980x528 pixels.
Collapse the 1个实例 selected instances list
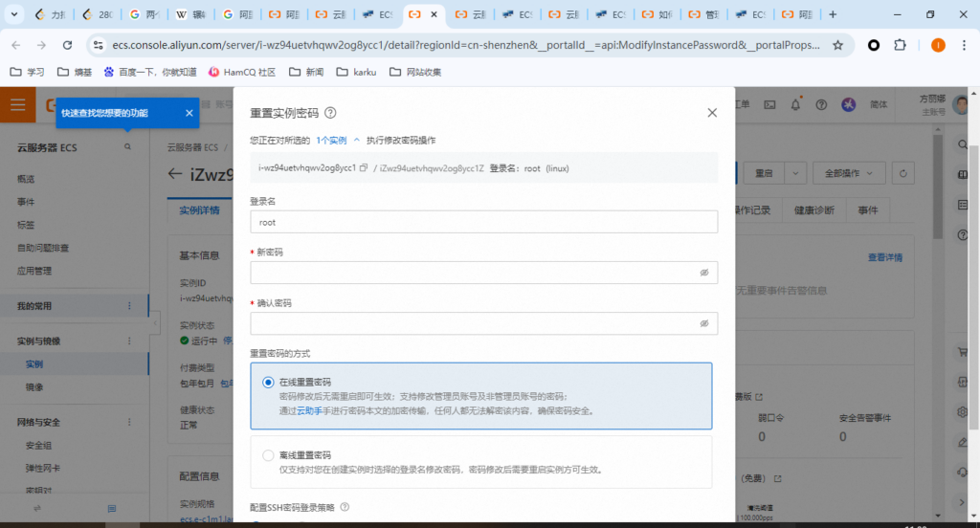point(357,141)
